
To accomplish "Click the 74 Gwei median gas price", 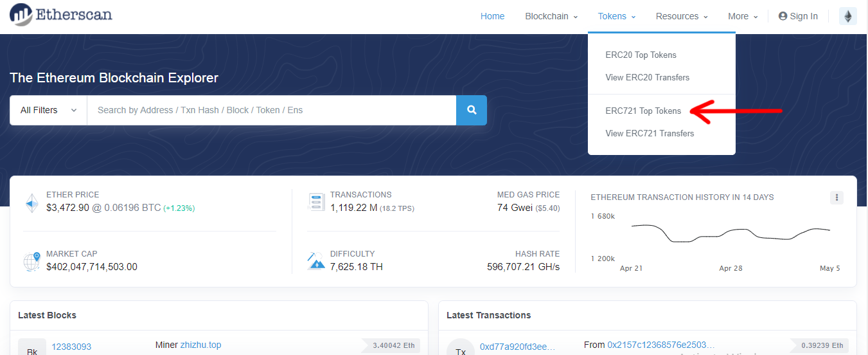I will click(x=515, y=208).
